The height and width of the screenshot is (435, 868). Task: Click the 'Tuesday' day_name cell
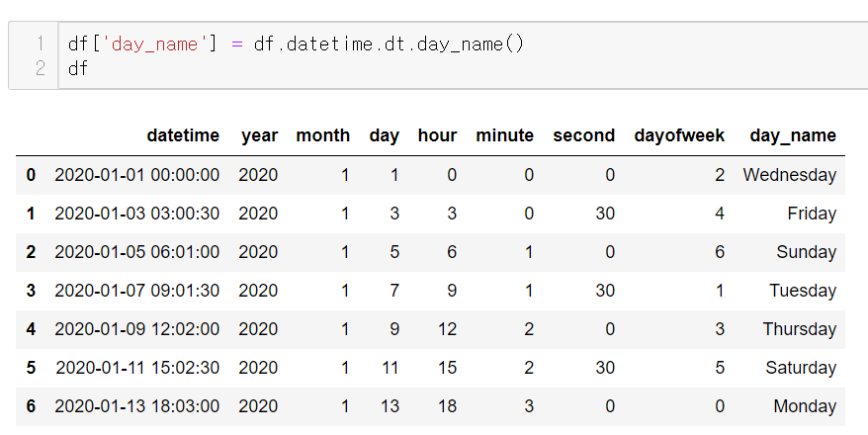click(803, 291)
